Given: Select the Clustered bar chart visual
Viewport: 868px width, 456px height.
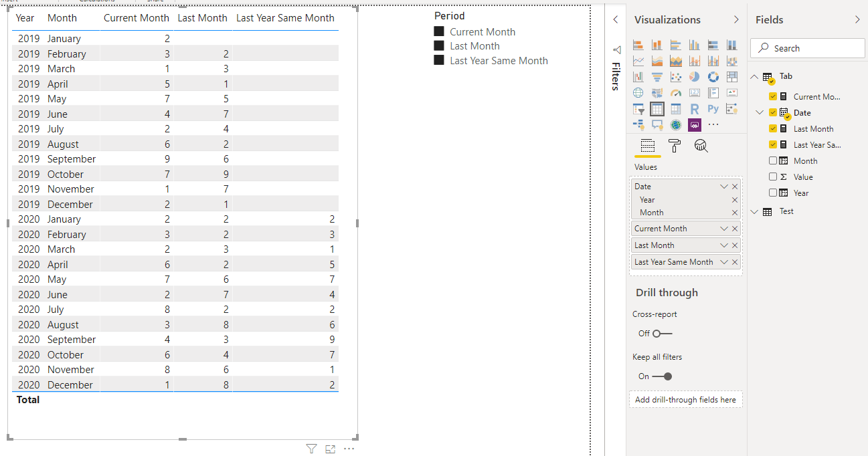Looking at the screenshot, I should click(x=676, y=45).
